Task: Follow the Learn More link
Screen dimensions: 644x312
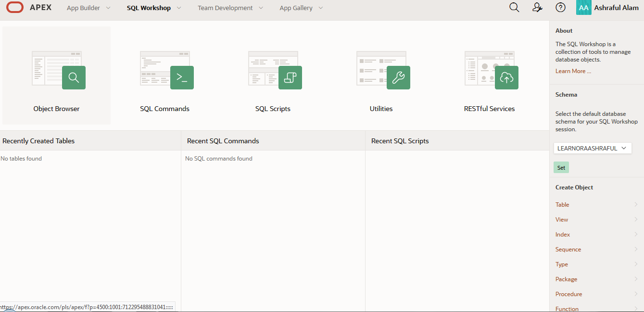Action: point(573,71)
